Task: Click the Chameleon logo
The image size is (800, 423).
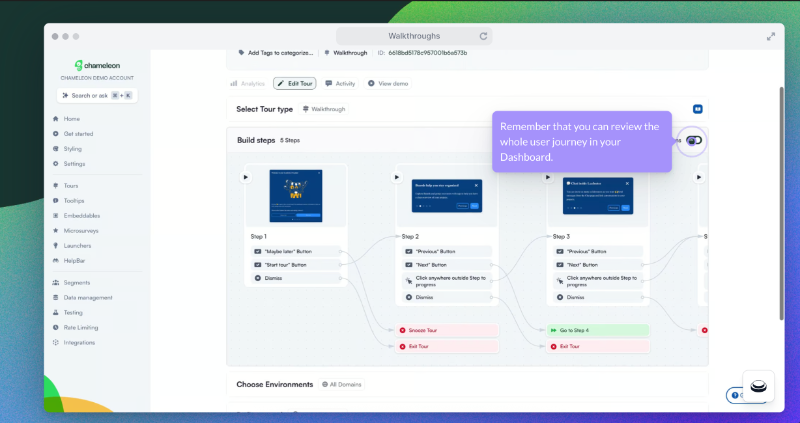Action: click(x=97, y=65)
